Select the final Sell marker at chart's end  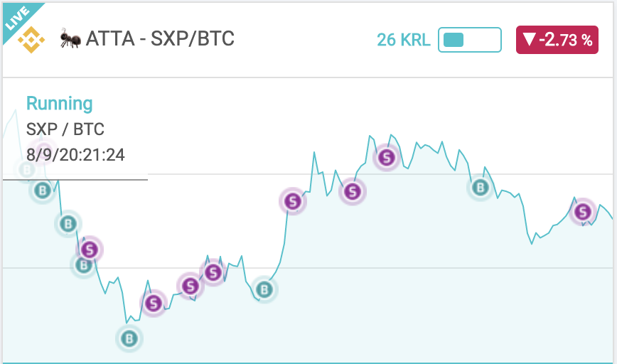tap(583, 212)
